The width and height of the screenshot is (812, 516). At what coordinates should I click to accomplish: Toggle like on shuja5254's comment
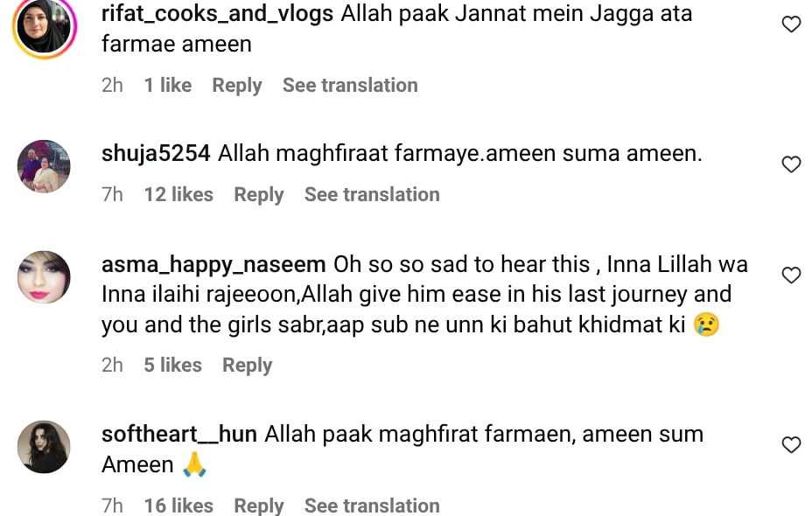(791, 164)
